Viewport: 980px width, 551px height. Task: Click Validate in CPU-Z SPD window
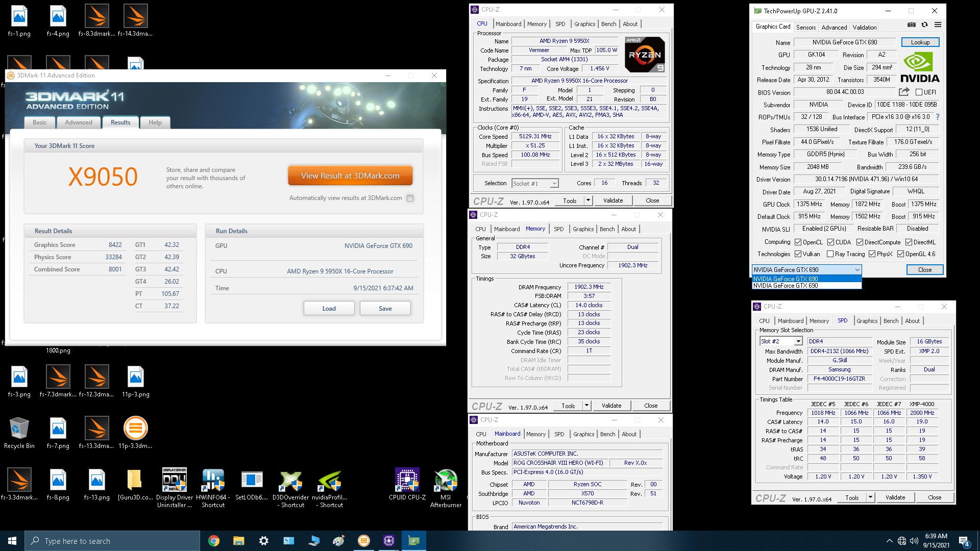tap(895, 497)
